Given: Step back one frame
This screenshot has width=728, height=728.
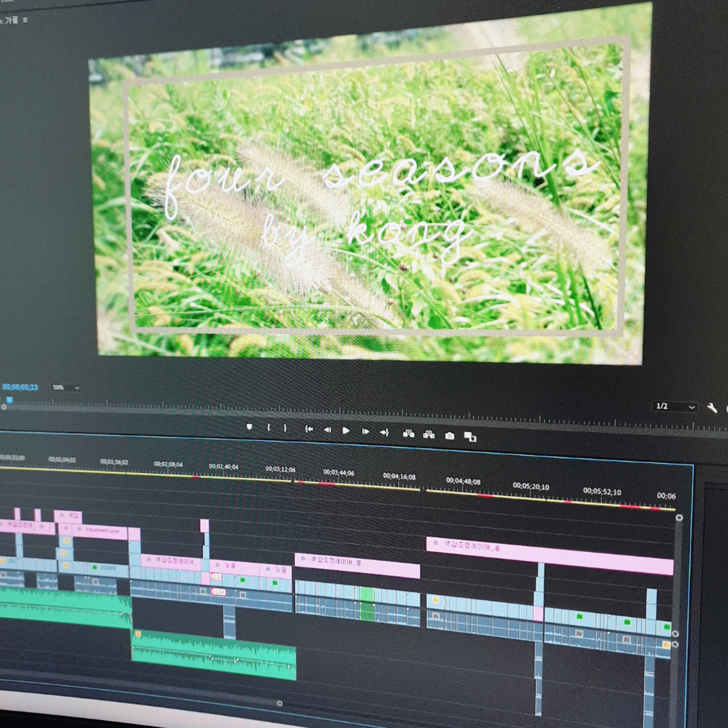Looking at the screenshot, I should pyautogui.click(x=328, y=430).
